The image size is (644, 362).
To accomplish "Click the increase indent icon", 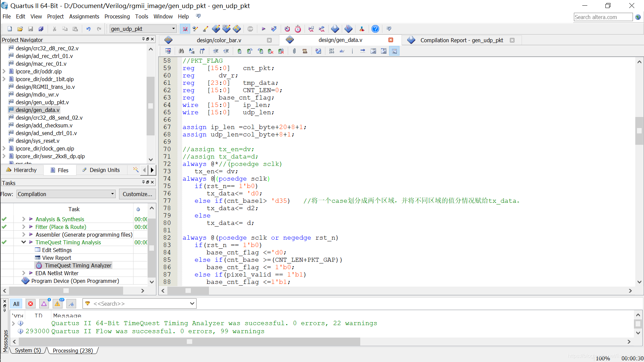I will tap(216, 51).
